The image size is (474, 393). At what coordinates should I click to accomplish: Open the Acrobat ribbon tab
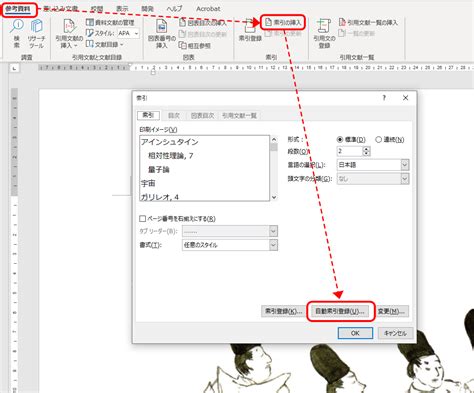[208, 9]
